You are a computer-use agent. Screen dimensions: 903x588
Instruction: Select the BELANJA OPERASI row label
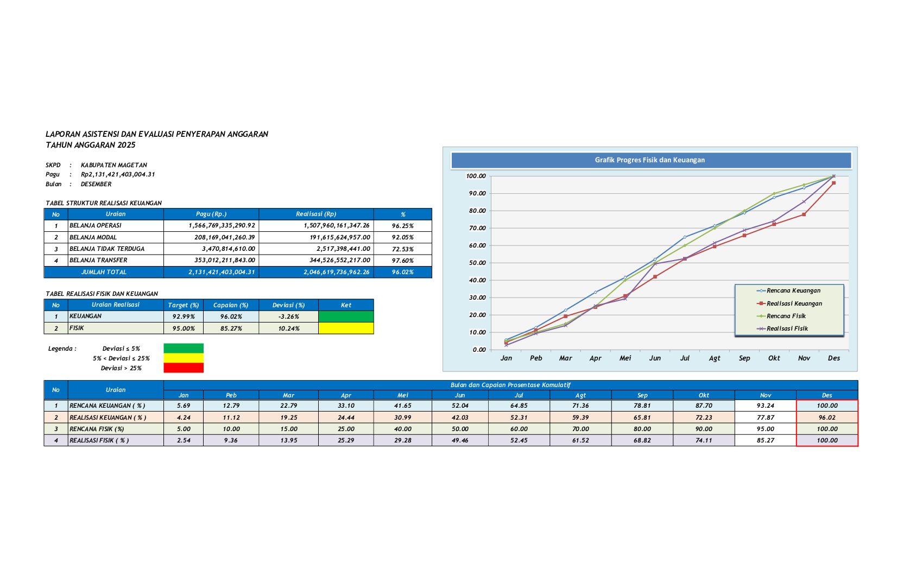pos(96,225)
